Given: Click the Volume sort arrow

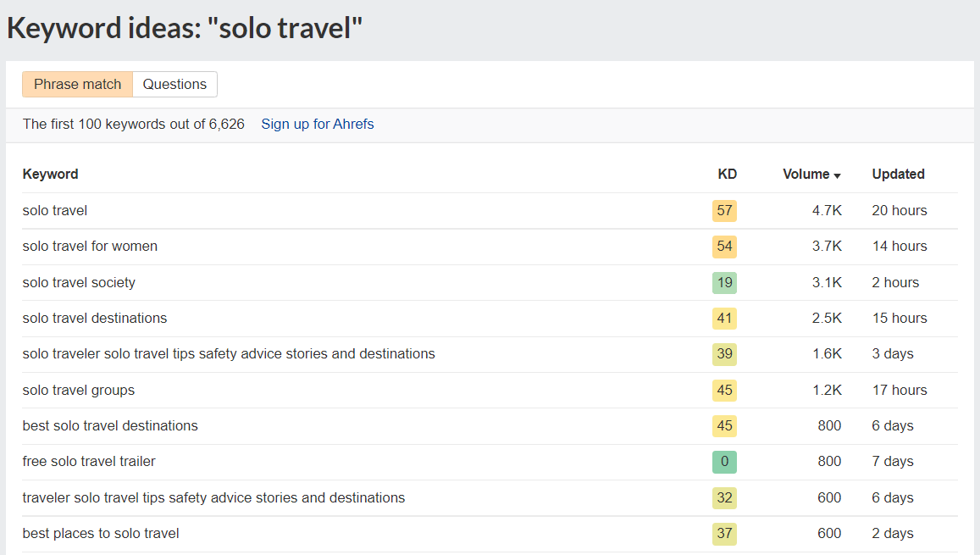Looking at the screenshot, I should 837,175.
